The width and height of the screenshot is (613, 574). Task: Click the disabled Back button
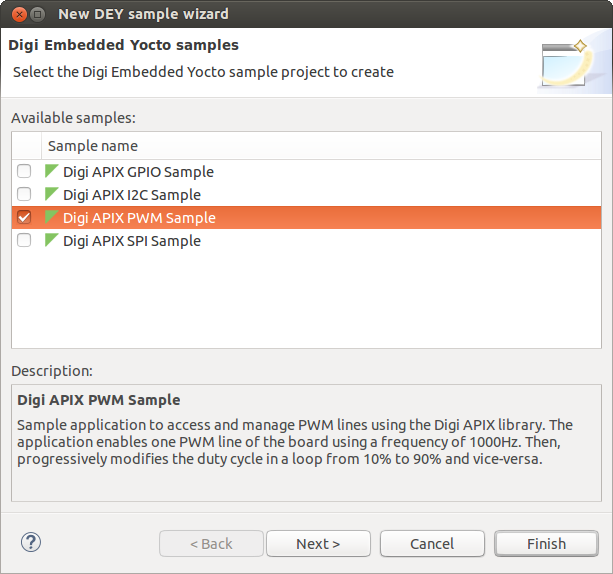coord(211,544)
